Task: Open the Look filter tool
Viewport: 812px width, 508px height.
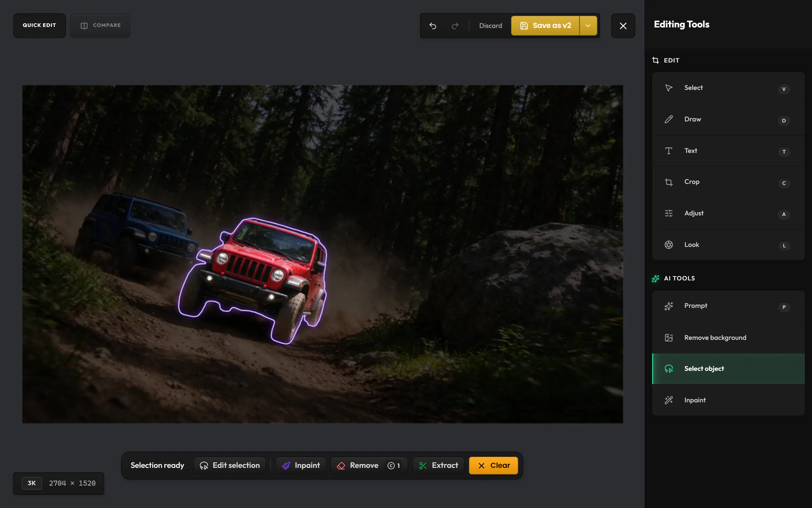Action: coord(728,245)
